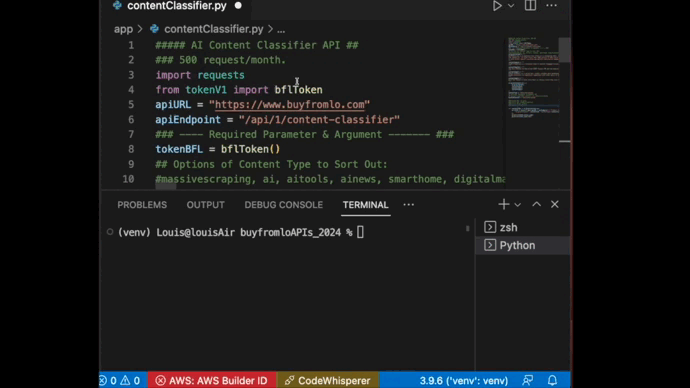Screen dimensions: 690x388
Task: Open run options dropdown beside play button
Action: pos(511,6)
